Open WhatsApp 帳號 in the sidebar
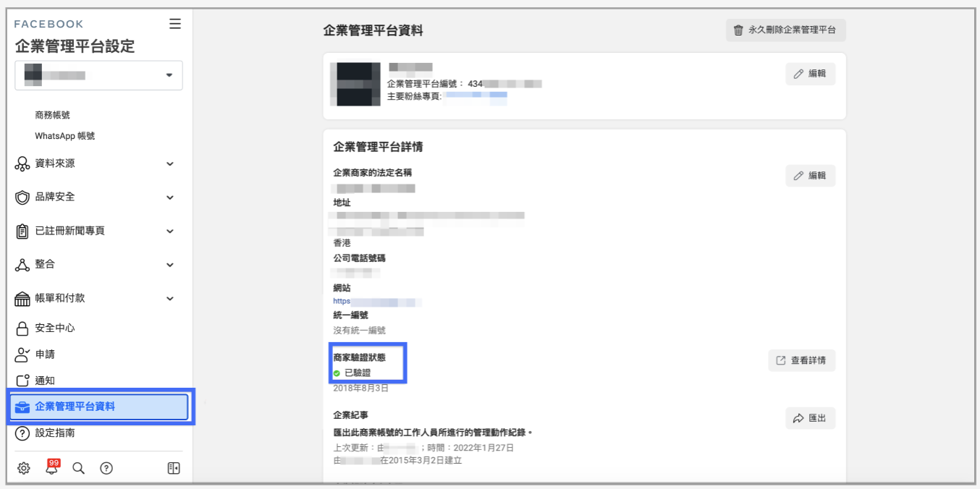The image size is (980, 489). pos(64,136)
